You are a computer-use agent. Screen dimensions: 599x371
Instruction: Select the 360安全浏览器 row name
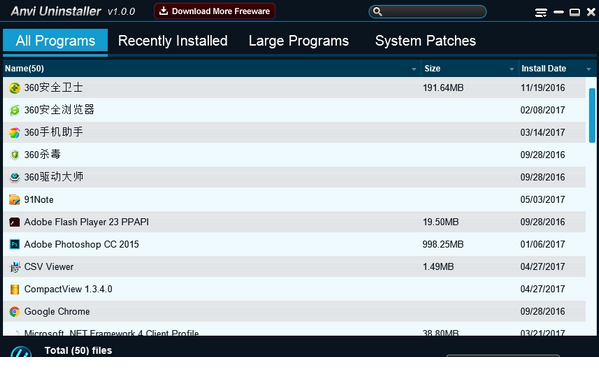click(59, 110)
